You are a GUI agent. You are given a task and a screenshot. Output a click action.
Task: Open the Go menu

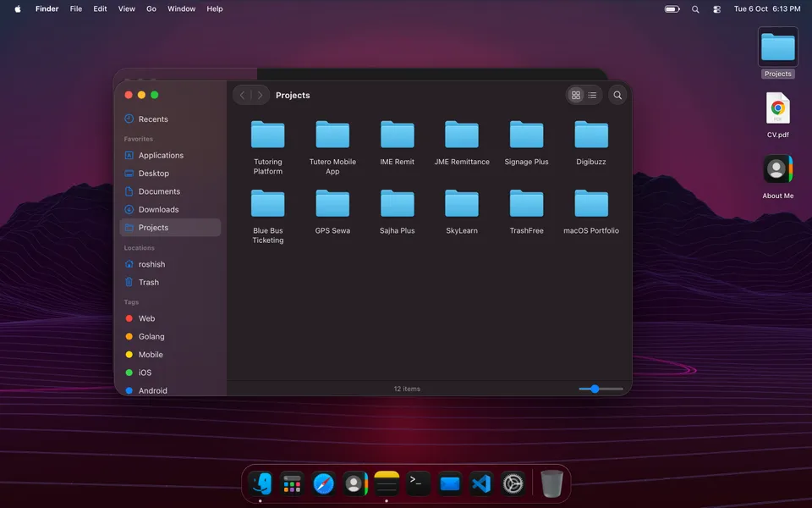click(151, 8)
